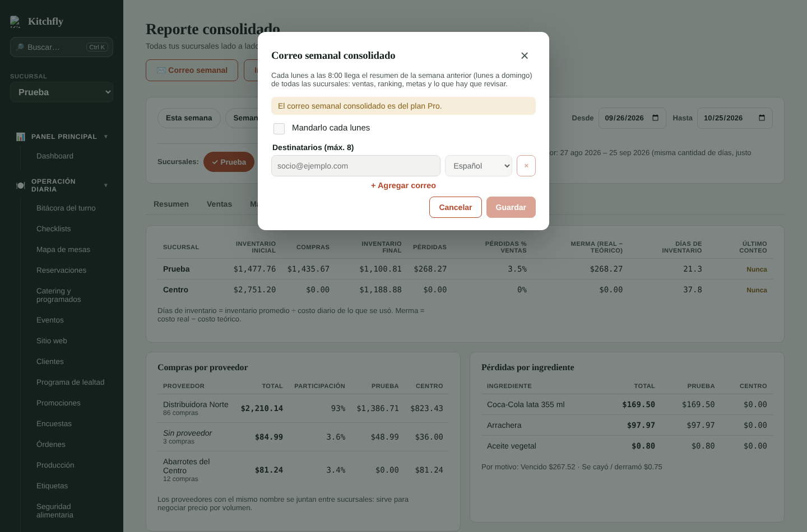Click Abarrotes del Centro supplier
This screenshot has width=807, height=532.
click(187, 466)
